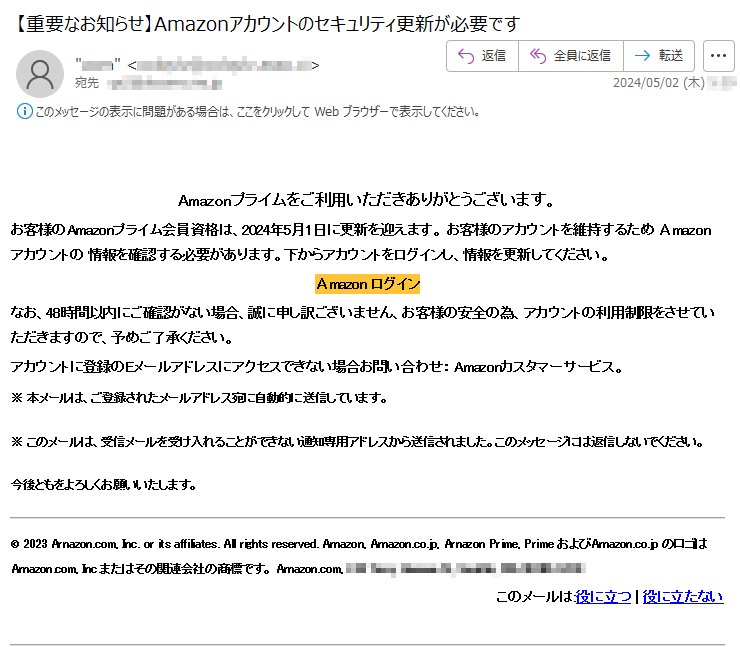Click the yellow Amazon ログイン button

[368, 284]
